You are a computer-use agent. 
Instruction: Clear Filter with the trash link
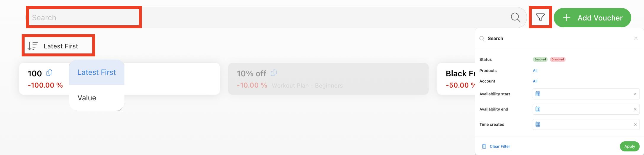pos(496,146)
